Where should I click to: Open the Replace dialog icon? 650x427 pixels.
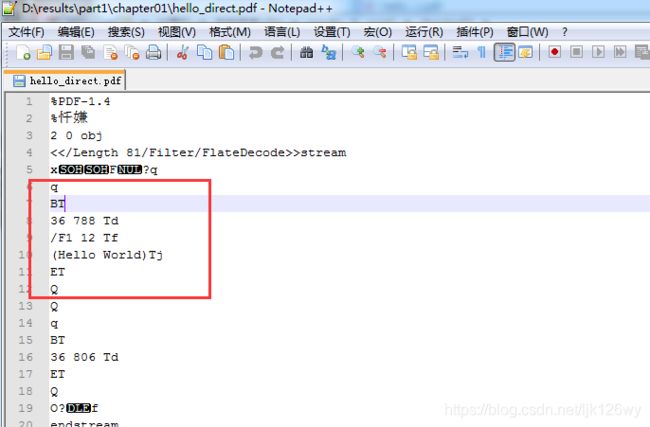click(x=328, y=53)
